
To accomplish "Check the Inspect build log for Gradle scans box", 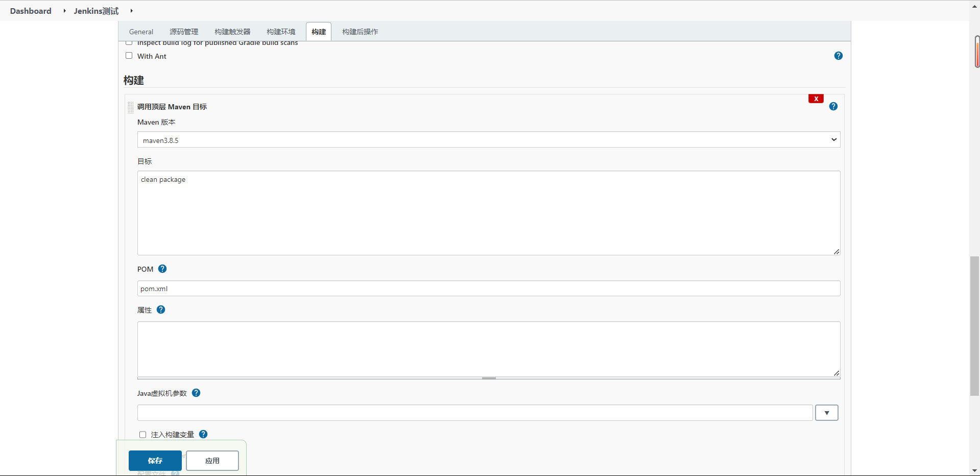I will [129, 43].
